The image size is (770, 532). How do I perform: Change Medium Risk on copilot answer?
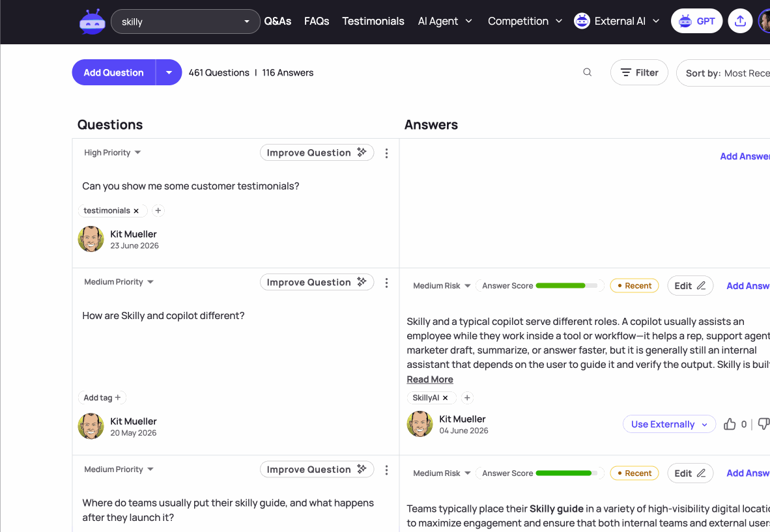(x=442, y=286)
